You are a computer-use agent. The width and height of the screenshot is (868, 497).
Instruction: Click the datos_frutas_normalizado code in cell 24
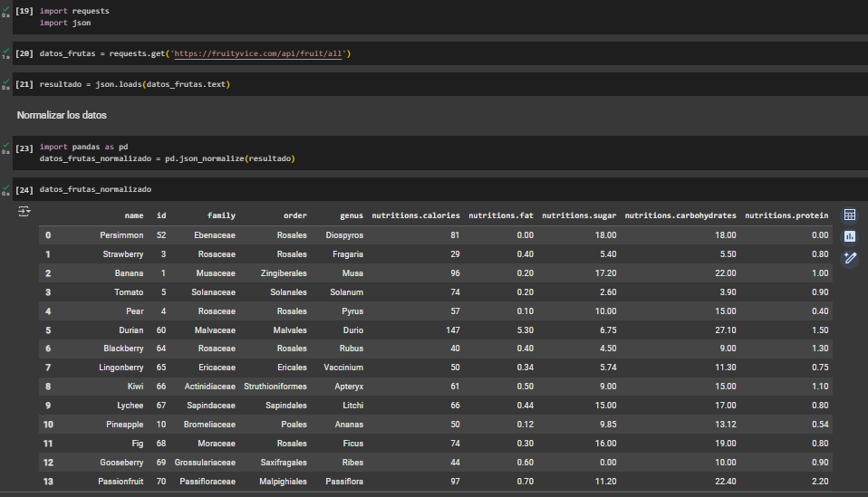(x=95, y=189)
